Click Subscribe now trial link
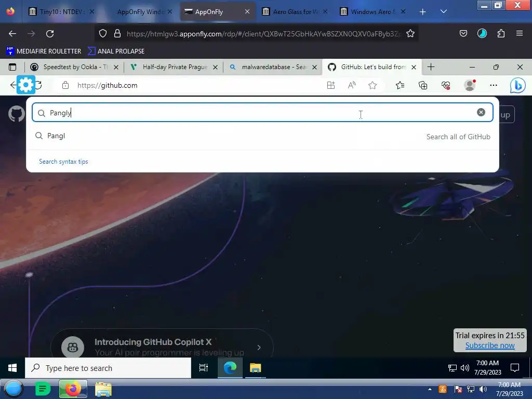The height and width of the screenshot is (399, 532). (x=490, y=345)
